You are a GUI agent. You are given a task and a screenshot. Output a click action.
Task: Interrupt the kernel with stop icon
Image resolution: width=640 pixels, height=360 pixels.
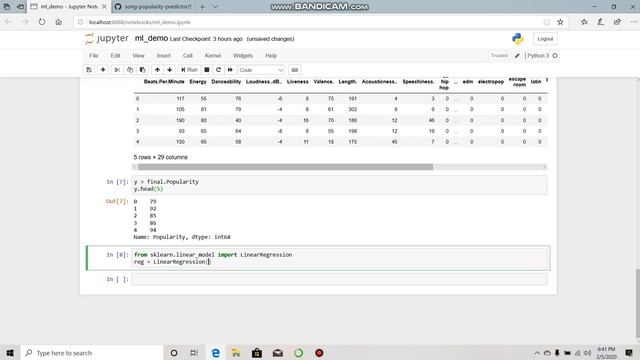[207, 70]
